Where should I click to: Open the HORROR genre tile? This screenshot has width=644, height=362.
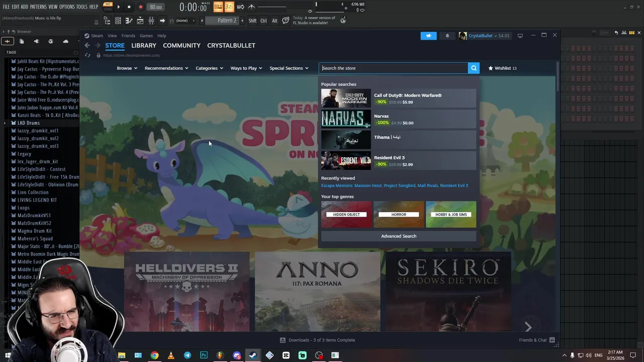point(398,214)
